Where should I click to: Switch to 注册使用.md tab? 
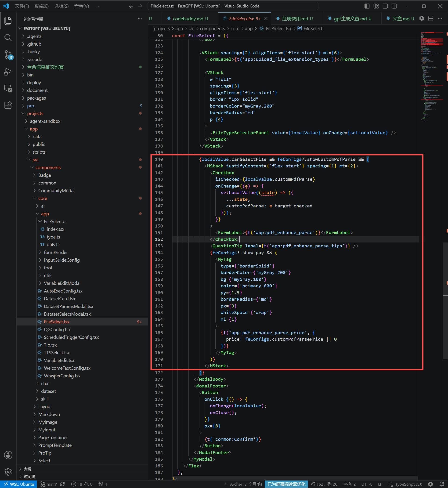pyautogui.click(x=295, y=19)
